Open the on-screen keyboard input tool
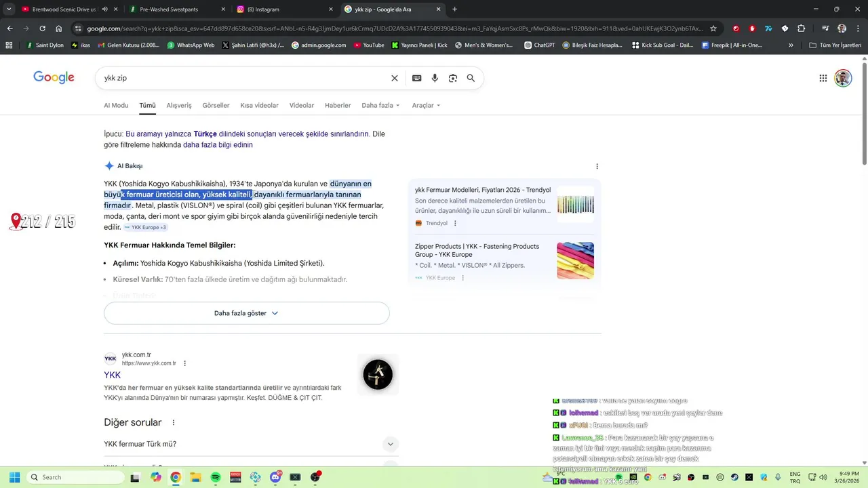 [417, 78]
